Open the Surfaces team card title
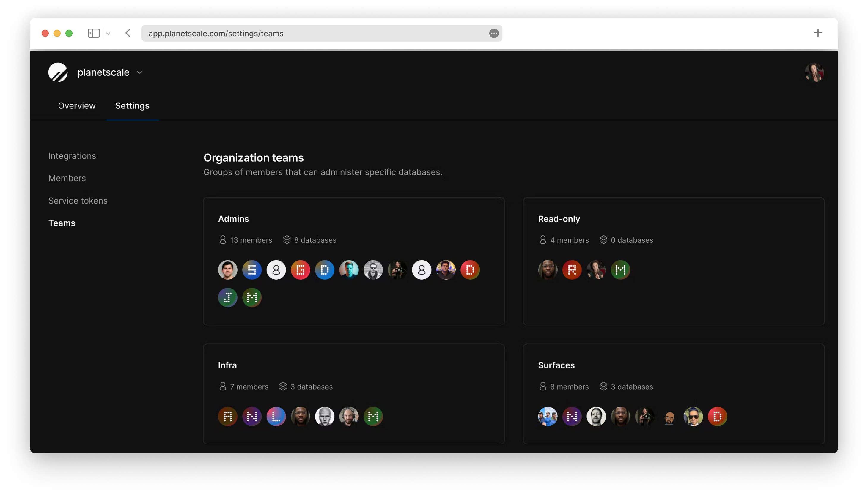The image size is (868, 495). (556, 365)
